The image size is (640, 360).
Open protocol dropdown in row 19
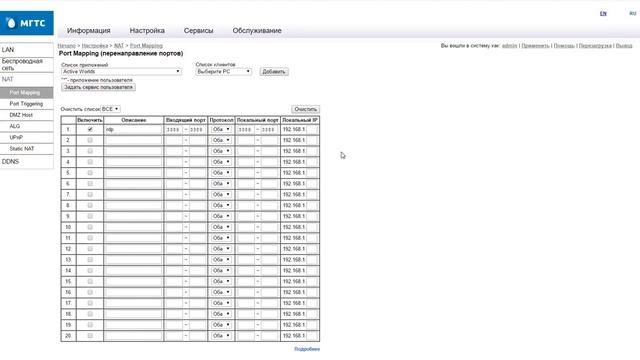pos(221,325)
